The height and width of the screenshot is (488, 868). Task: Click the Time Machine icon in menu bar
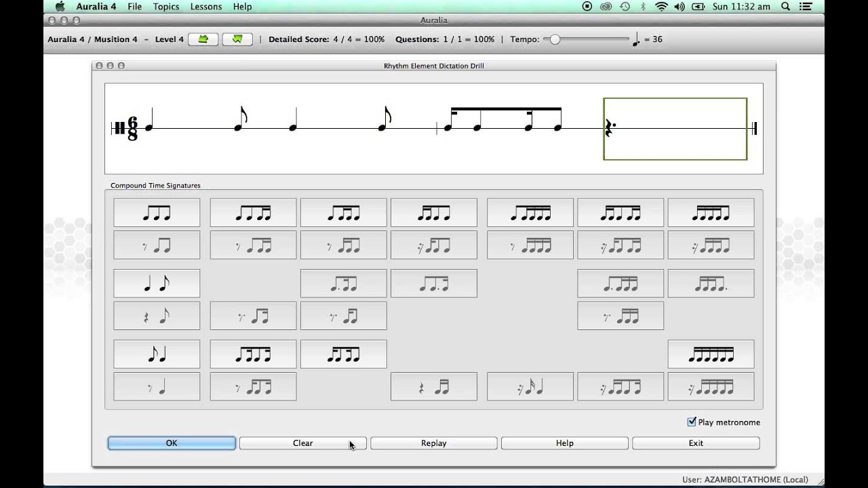tap(625, 6)
